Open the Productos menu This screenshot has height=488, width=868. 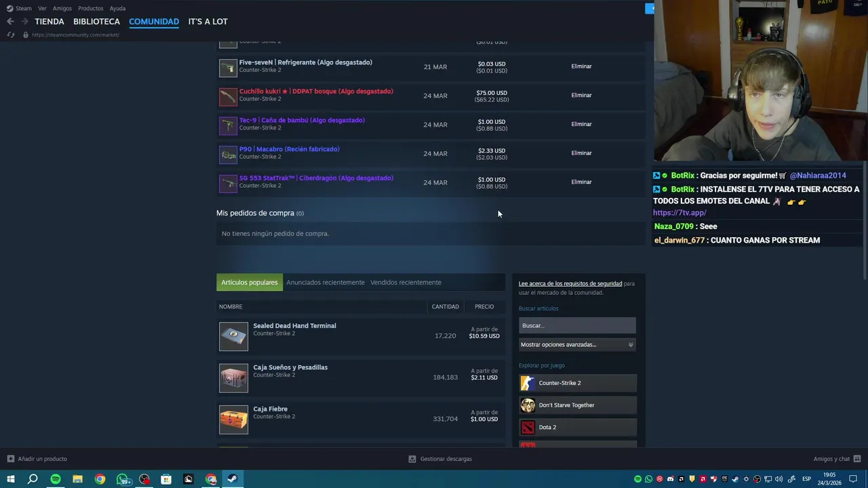tap(90, 8)
